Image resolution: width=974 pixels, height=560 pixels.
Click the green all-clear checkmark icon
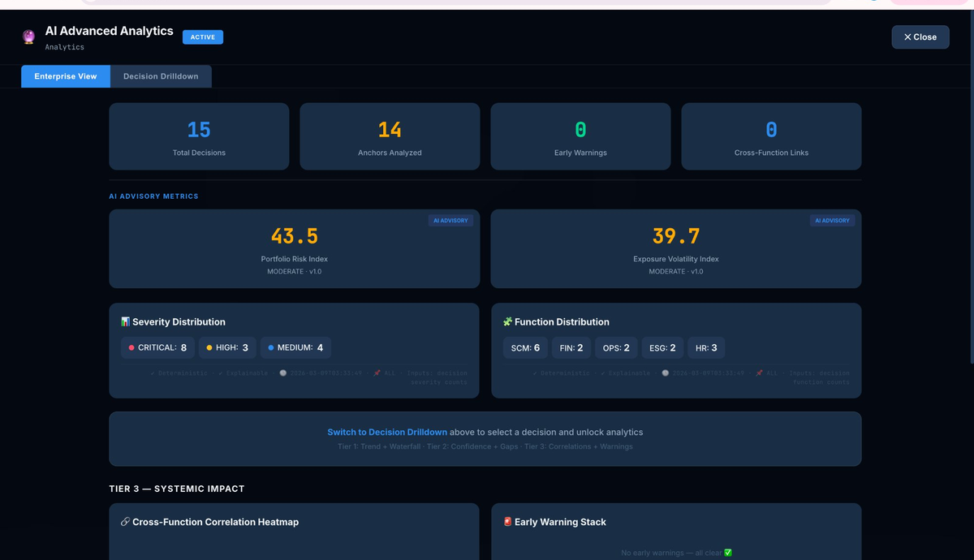tap(726, 551)
